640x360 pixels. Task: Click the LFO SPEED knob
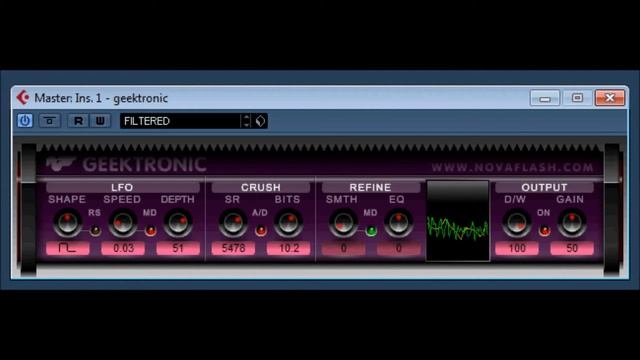[122, 223]
